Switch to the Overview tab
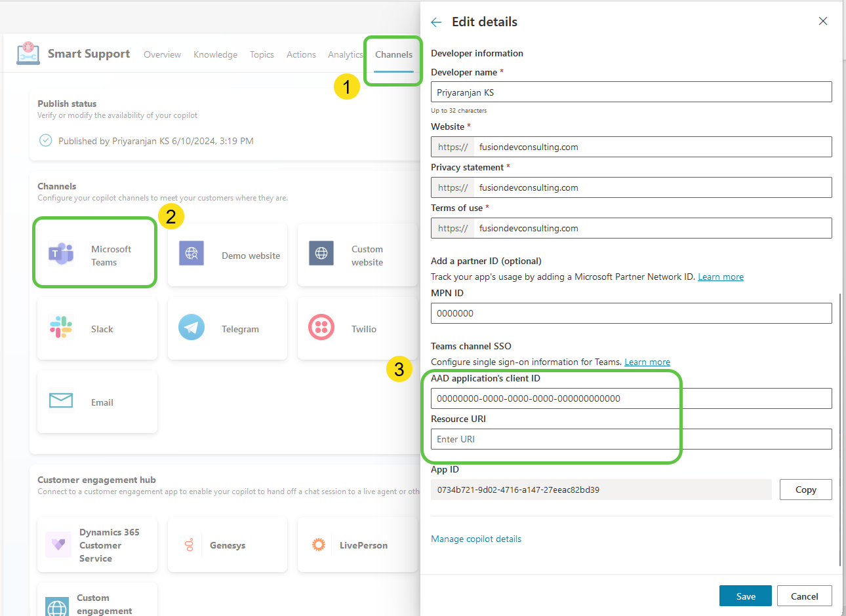The width and height of the screenshot is (846, 616). [x=162, y=54]
